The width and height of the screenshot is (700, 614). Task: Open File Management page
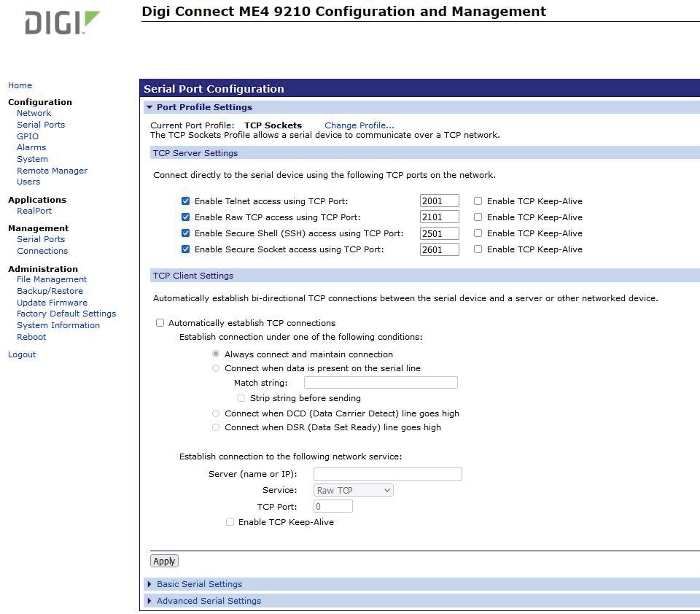click(52, 279)
